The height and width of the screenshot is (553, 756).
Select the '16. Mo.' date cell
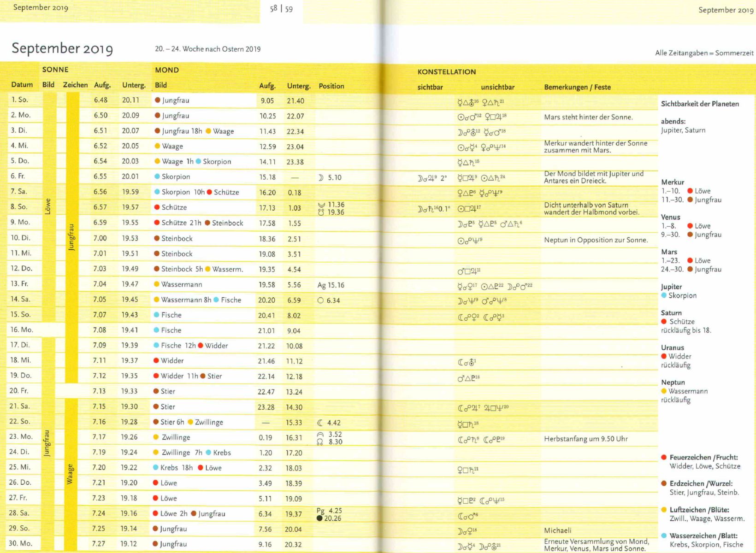tap(22, 330)
